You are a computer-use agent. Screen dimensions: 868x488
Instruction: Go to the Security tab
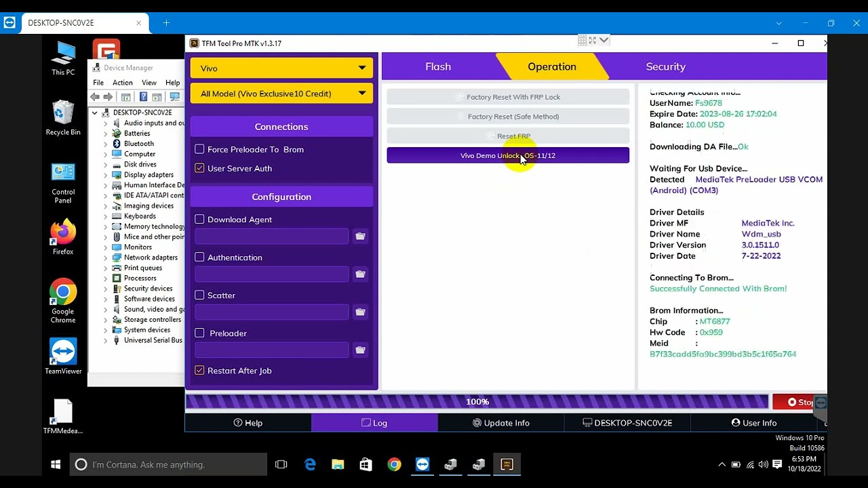click(x=666, y=66)
